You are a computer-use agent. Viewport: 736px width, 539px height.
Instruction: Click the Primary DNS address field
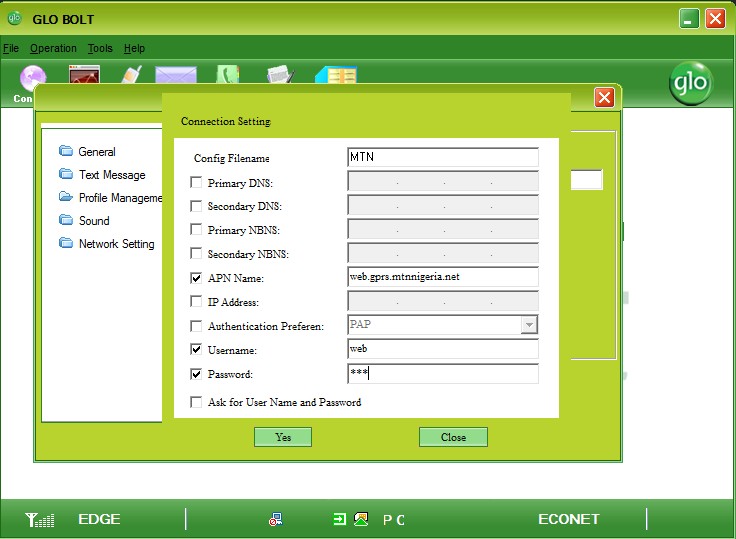pos(443,181)
